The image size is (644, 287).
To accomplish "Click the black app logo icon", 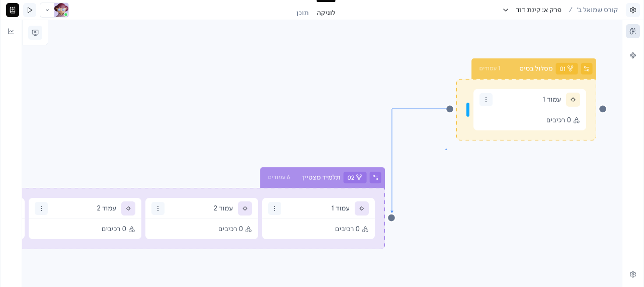I will coord(13,10).
